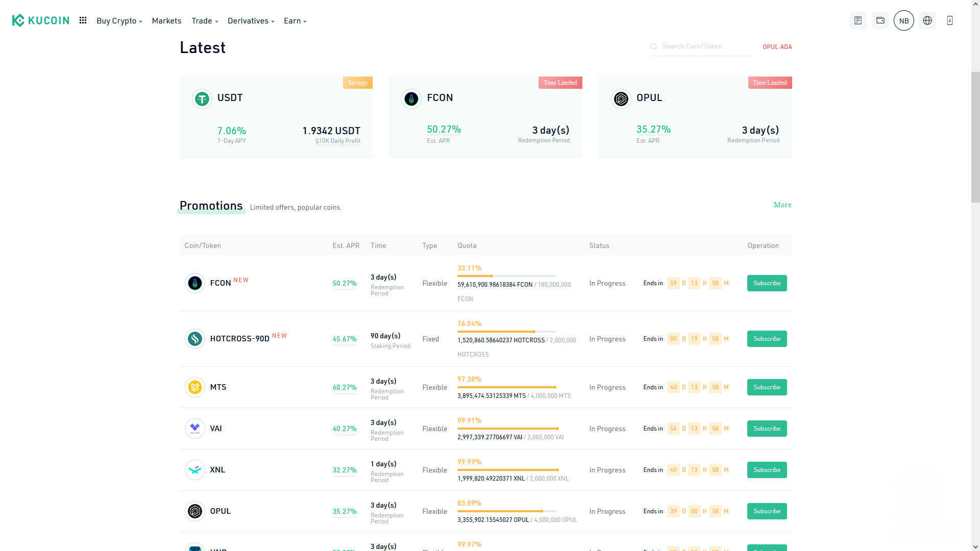
Task: Subscribe to the VAI promotion
Action: (x=767, y=429)
